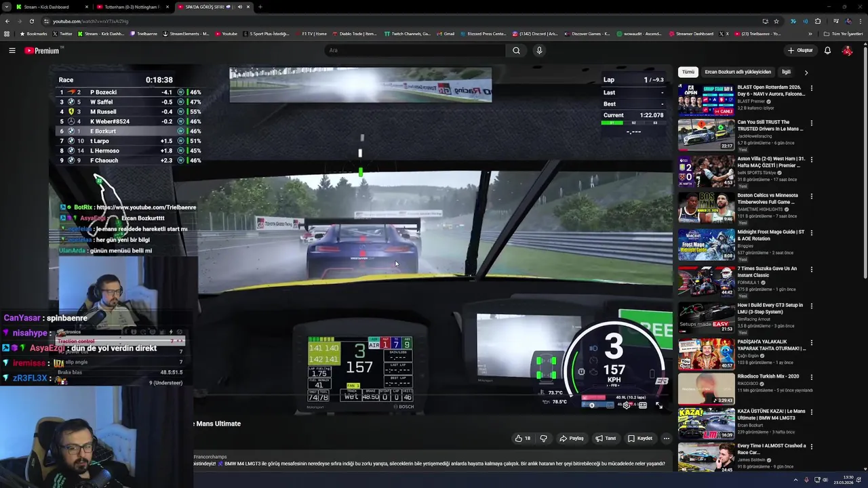Click the Paylaş share button
Viewport: 868px width, 488px height.
[x=571, y=439]
